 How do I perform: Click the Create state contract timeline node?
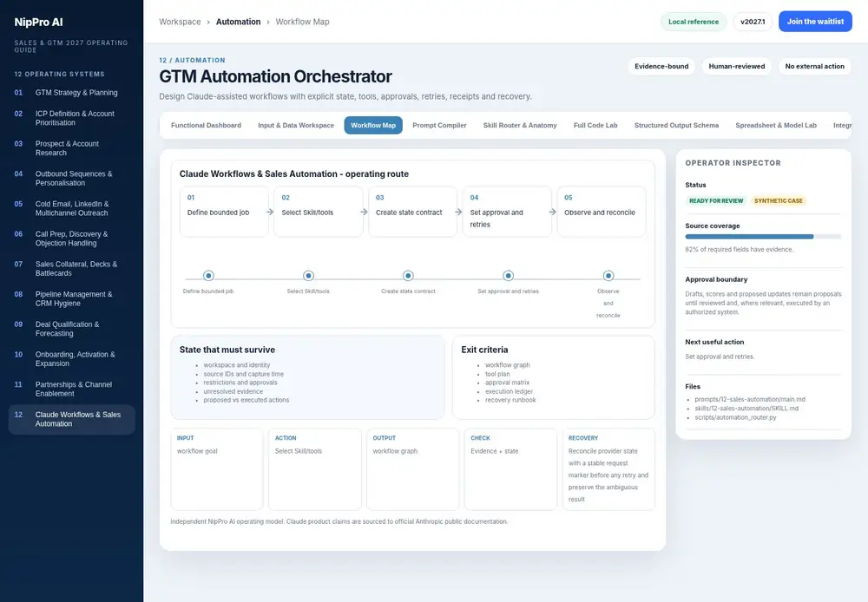(408, 276)
